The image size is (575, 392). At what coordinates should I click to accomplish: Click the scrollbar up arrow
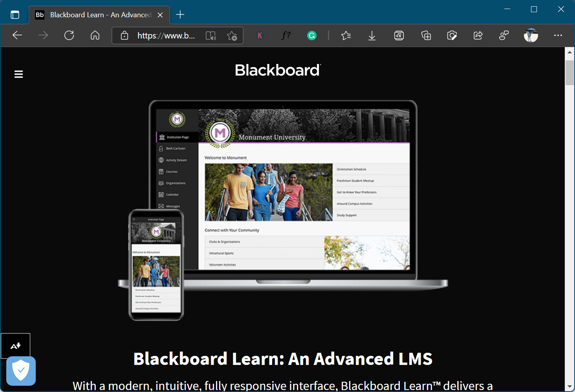570,52
